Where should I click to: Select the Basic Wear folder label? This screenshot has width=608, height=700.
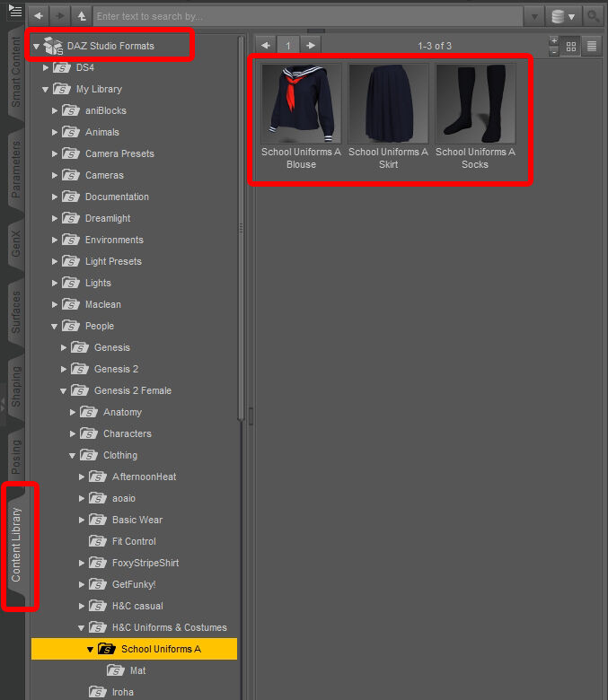coord(137,521)
